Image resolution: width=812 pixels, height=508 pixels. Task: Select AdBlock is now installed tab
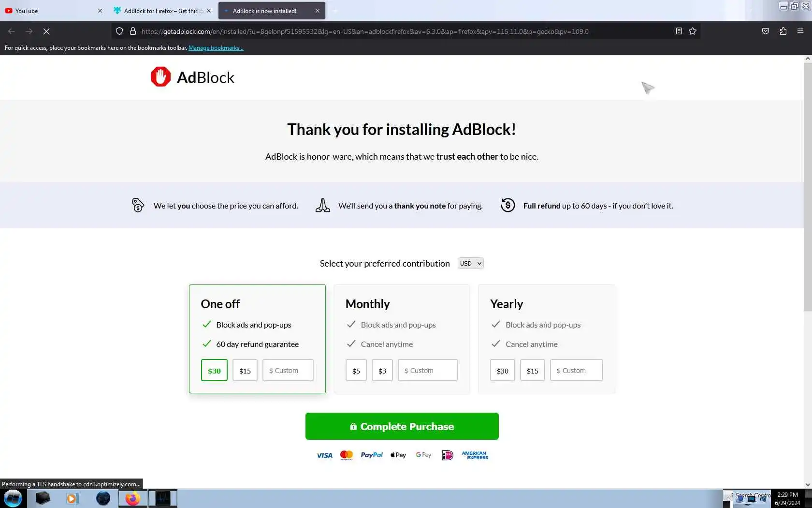coord(272,11)
